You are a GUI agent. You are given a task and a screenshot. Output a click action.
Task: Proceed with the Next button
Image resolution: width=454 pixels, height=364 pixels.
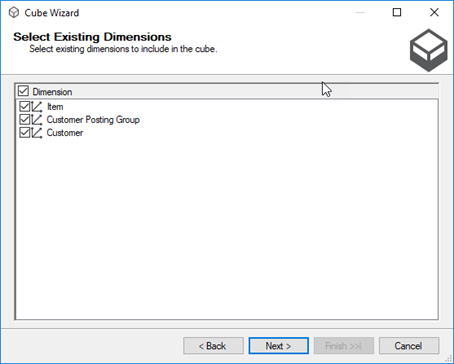point(278,346)
